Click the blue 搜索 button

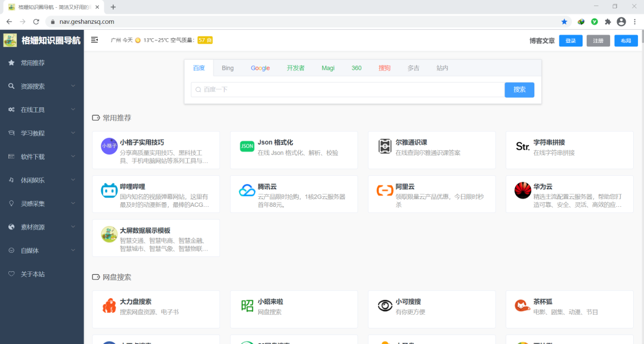(x=519, y=89)
